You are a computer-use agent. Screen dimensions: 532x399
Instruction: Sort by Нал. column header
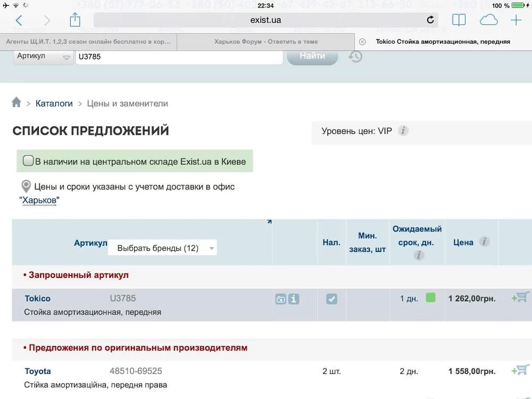(x=331, y=243)
